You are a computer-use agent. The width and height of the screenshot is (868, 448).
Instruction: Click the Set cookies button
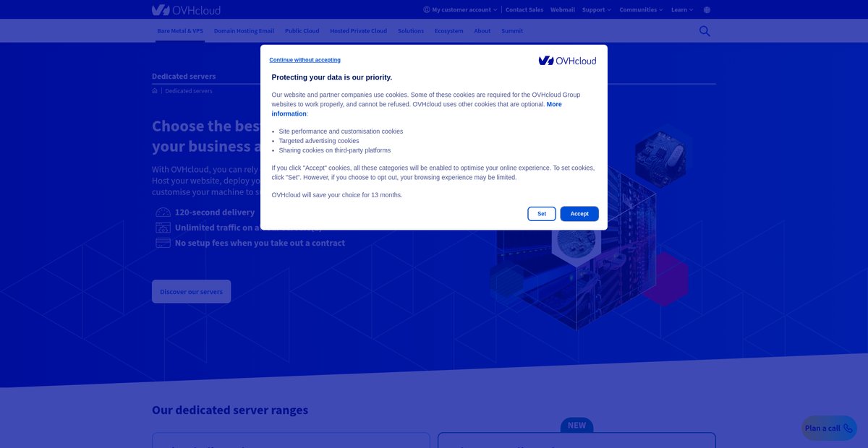[542, 214]
